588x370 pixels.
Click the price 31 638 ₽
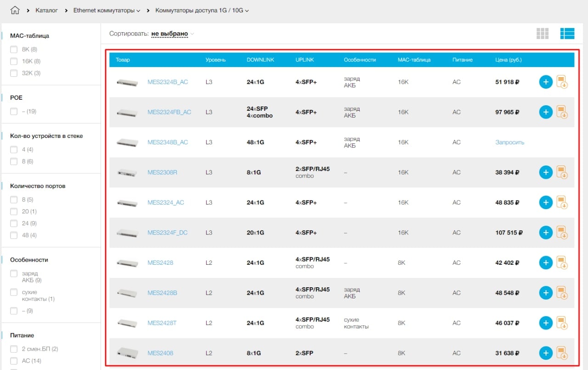507,353
